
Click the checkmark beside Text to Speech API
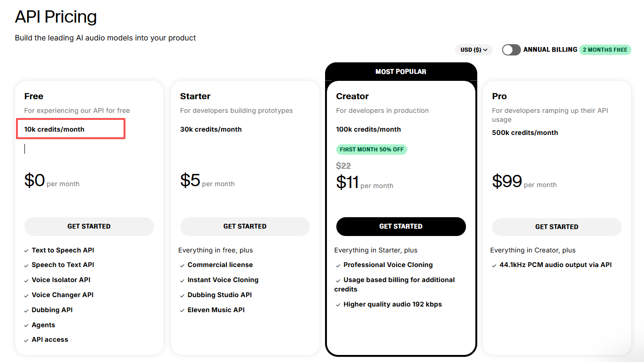click(27, 251)
